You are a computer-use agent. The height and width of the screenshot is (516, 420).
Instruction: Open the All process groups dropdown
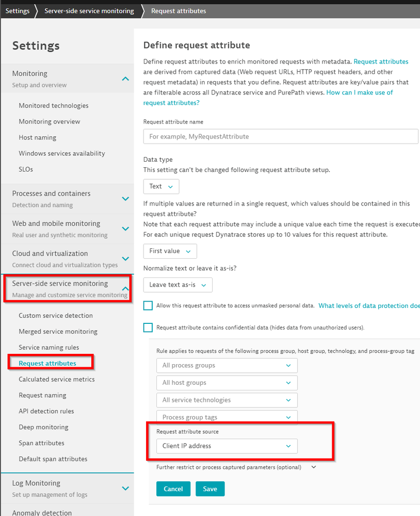click(x=227, y=365)
